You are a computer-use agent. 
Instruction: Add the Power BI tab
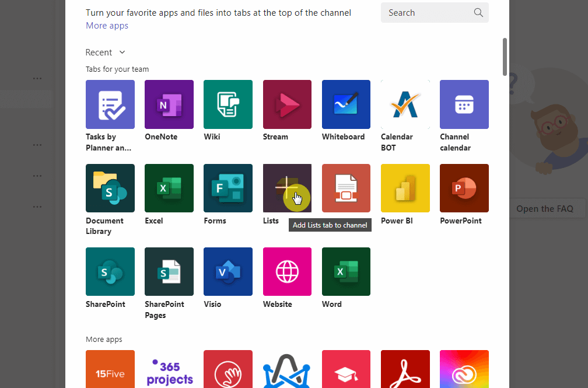pyautogui.click(x=405, y=188)
